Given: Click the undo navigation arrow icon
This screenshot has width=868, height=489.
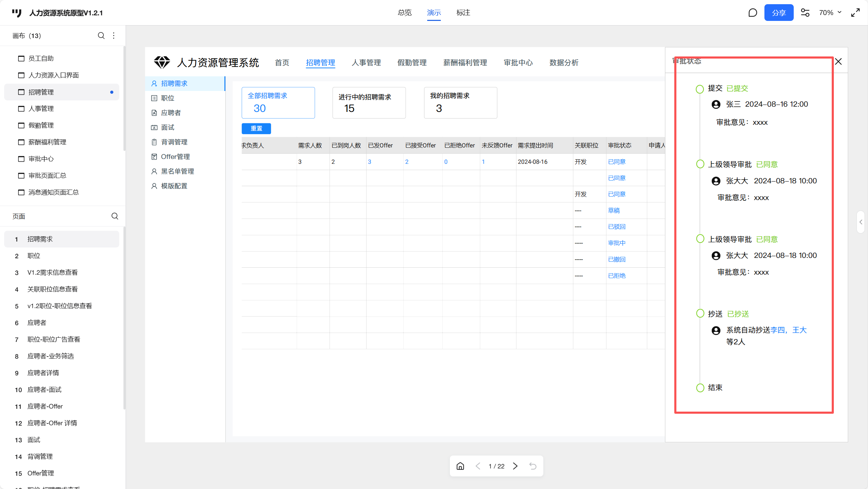Looking at the screenshot, I should tap(533, 466).
